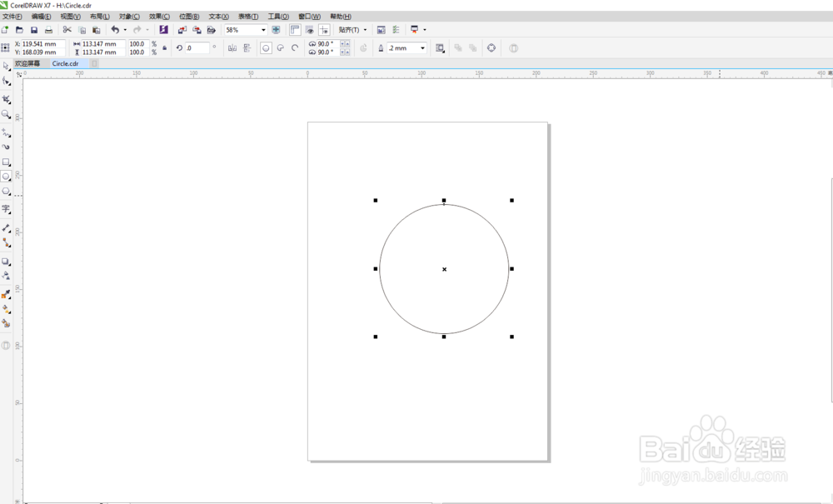Screen dimensions: 833x504
Task: Toggle show rulers button
Action: 296,30
